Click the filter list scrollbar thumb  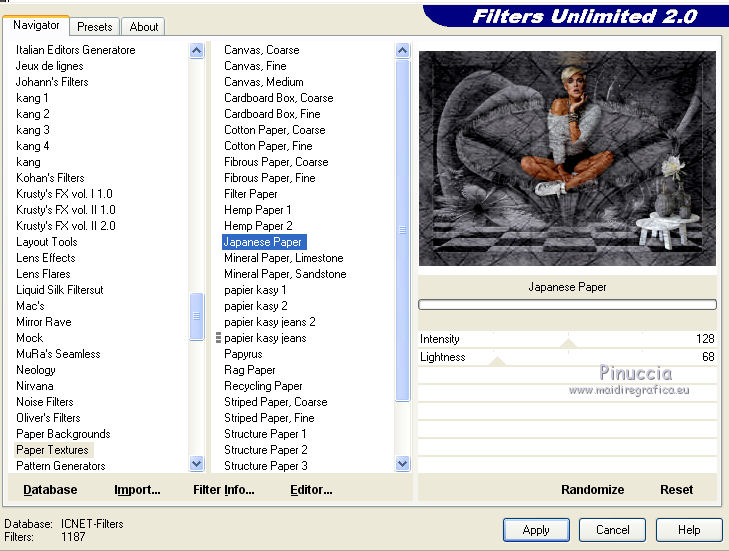403,230
